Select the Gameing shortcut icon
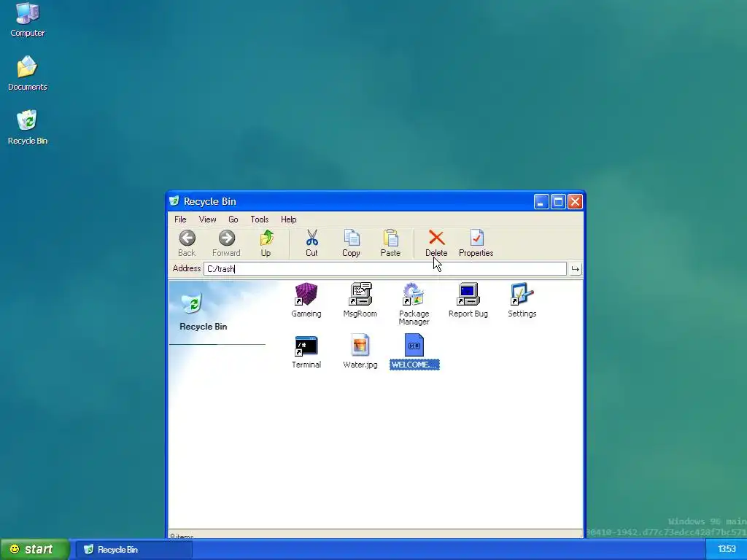The height and width of the screenshot is (560, 747). (306, 300)
